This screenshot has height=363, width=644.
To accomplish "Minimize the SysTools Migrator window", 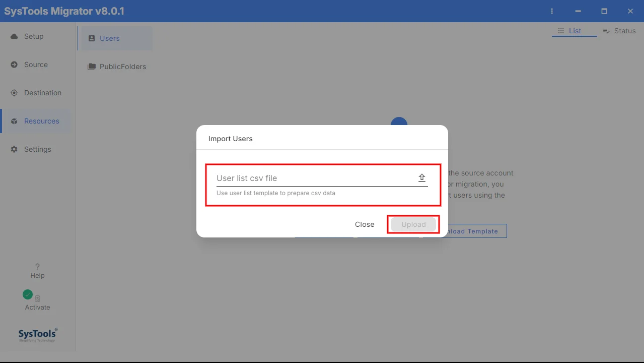I will (578, 11).
